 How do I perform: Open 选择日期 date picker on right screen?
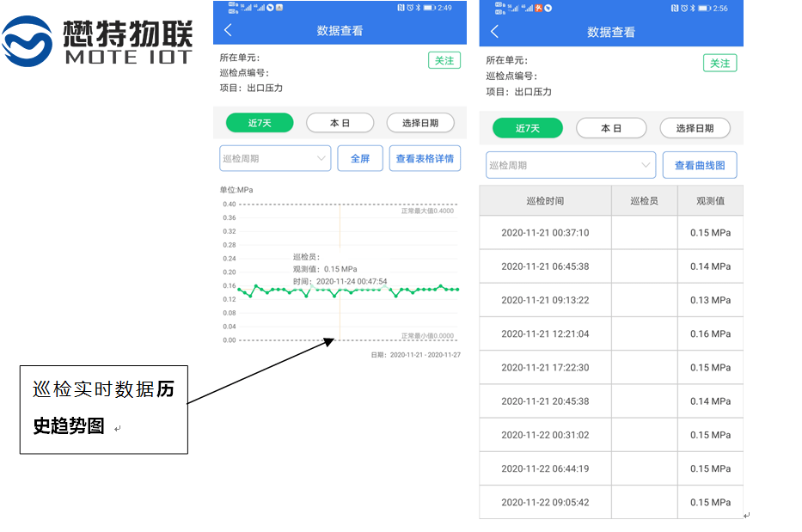point(695,128)
